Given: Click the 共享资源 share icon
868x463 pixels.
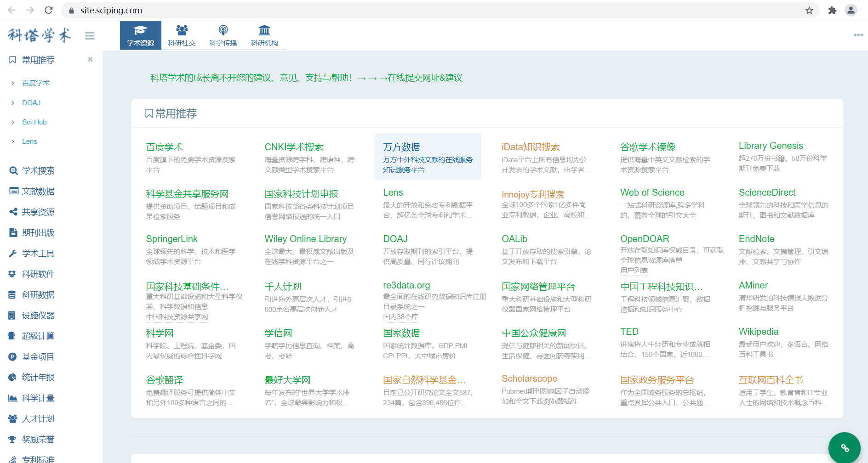Looking at the screenshot, I should 13,212.
